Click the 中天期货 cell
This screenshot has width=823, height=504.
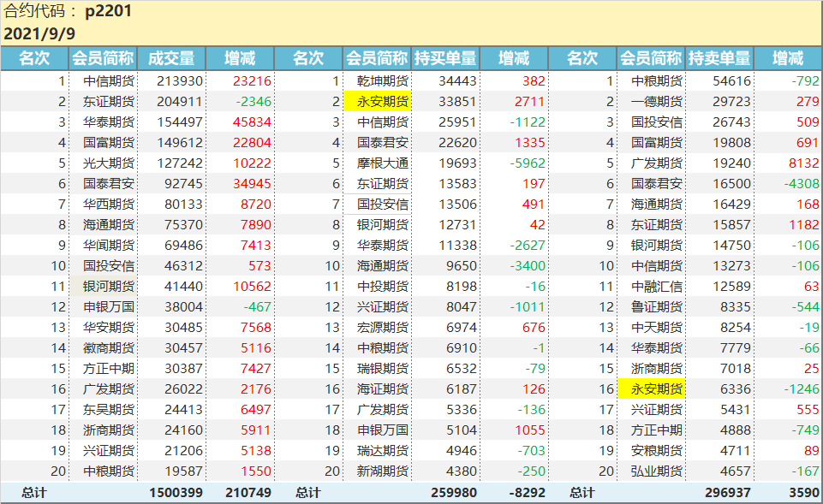(657, 327)
